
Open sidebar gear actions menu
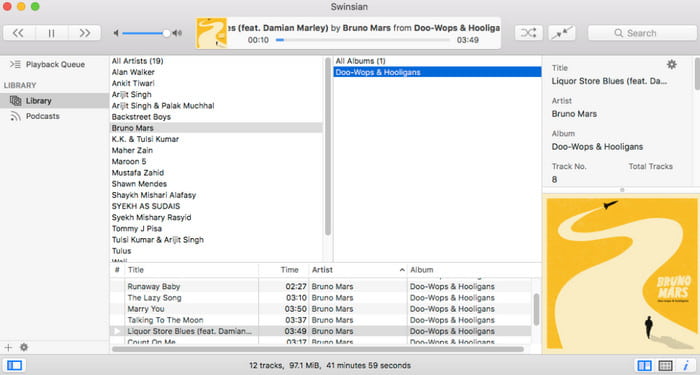[24, 347]
